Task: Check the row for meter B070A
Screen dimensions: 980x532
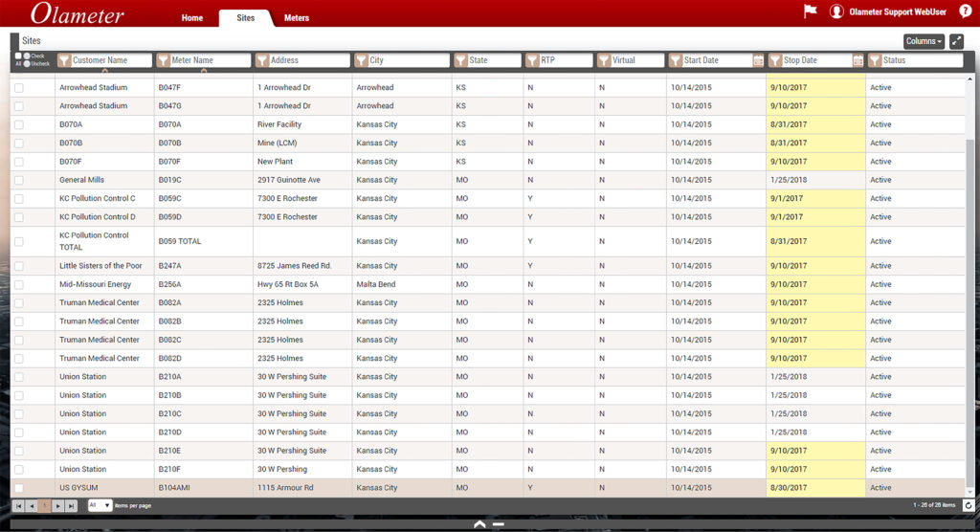Action: 19,125
